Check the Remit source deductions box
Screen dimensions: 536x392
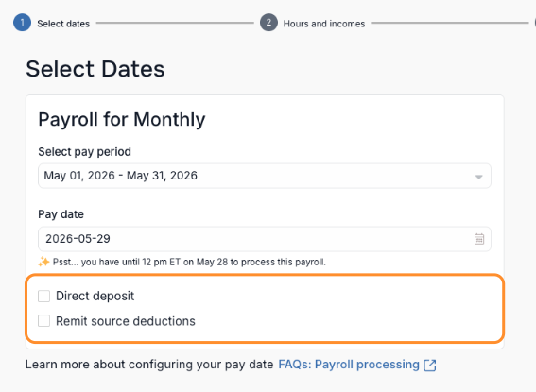[x=43, y=321]
